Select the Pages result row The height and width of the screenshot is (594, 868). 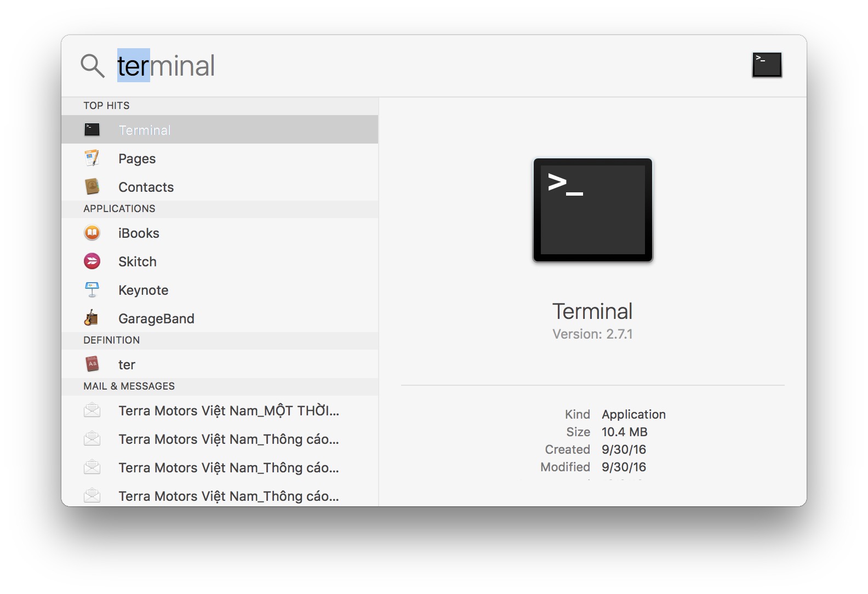(219, 158)
